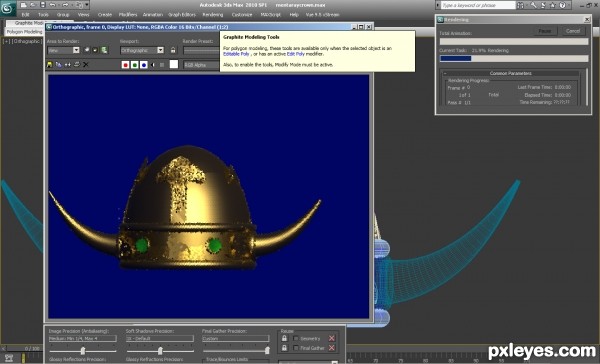The width and height of the screenshot is (600, 364).
Task: Adjust the Final Gather Precision slider handle
Action: pos(267,350)
